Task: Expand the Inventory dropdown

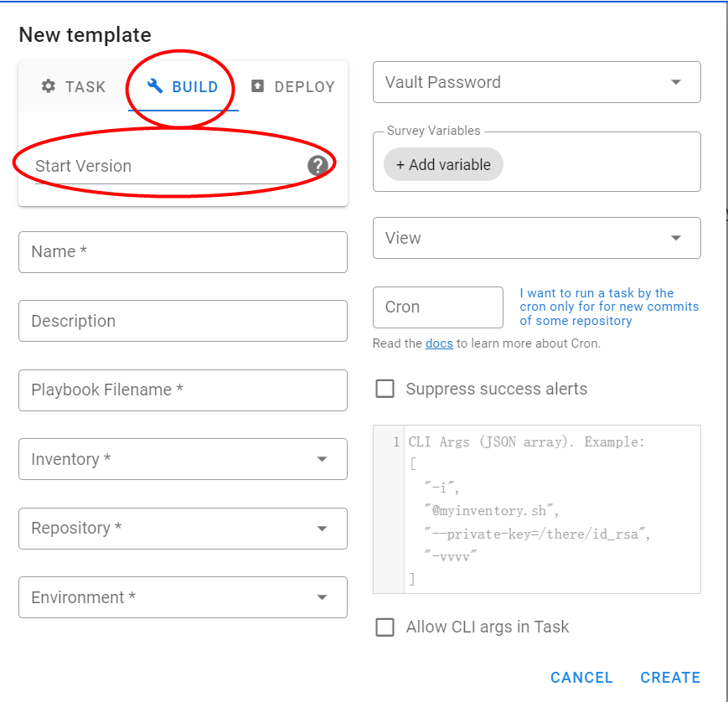Action: (322, 459)
